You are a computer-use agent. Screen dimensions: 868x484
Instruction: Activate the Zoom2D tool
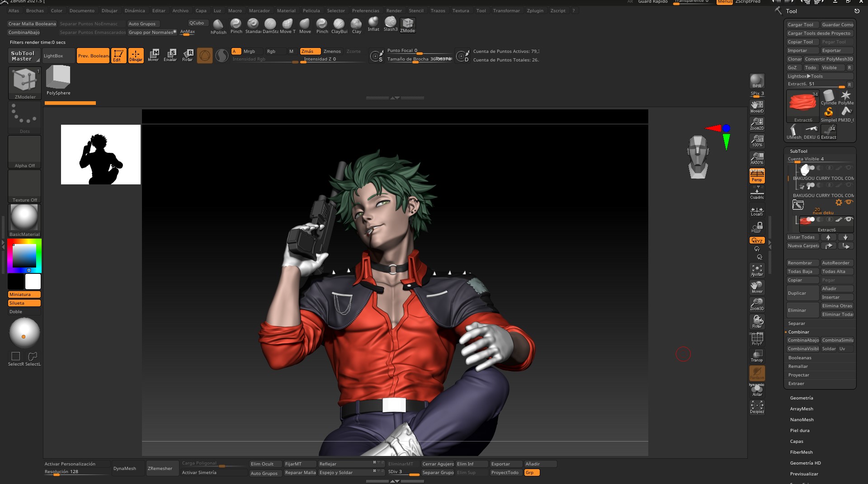pyautogui.click(x=757, y=124)
